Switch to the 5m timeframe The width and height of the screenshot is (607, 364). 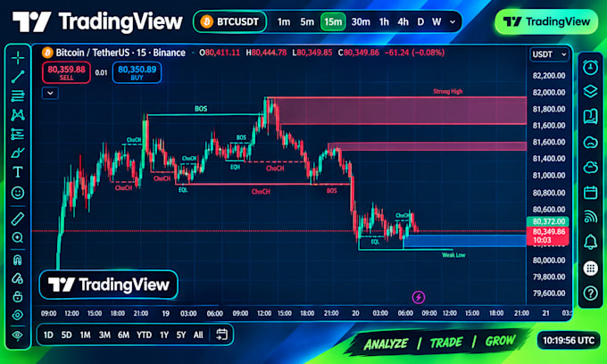307,22
